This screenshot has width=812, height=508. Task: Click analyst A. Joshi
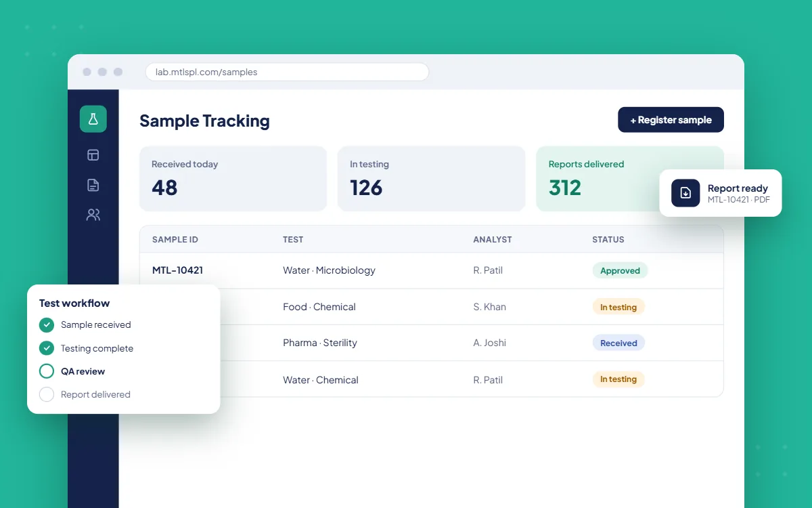[490, 343]
